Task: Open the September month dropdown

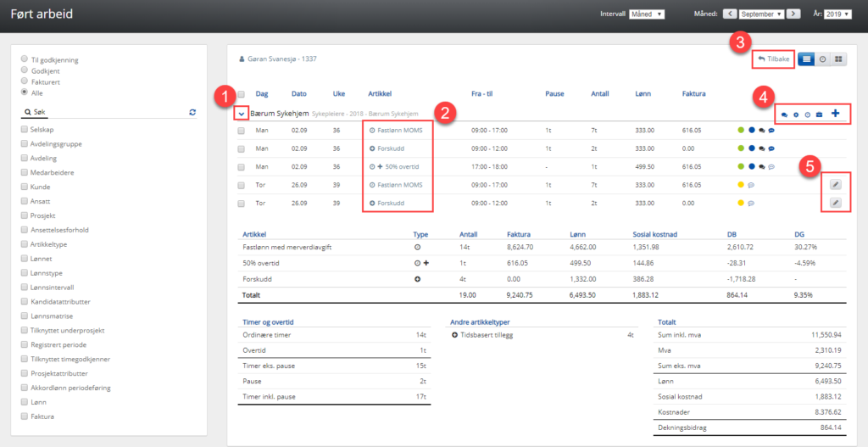Action: point(761,14)
